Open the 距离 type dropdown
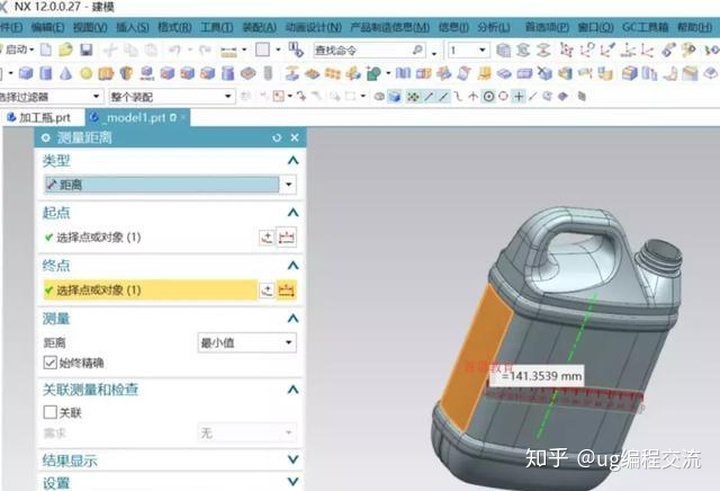This screenshot has height=491, width=720. click(288, 185)
